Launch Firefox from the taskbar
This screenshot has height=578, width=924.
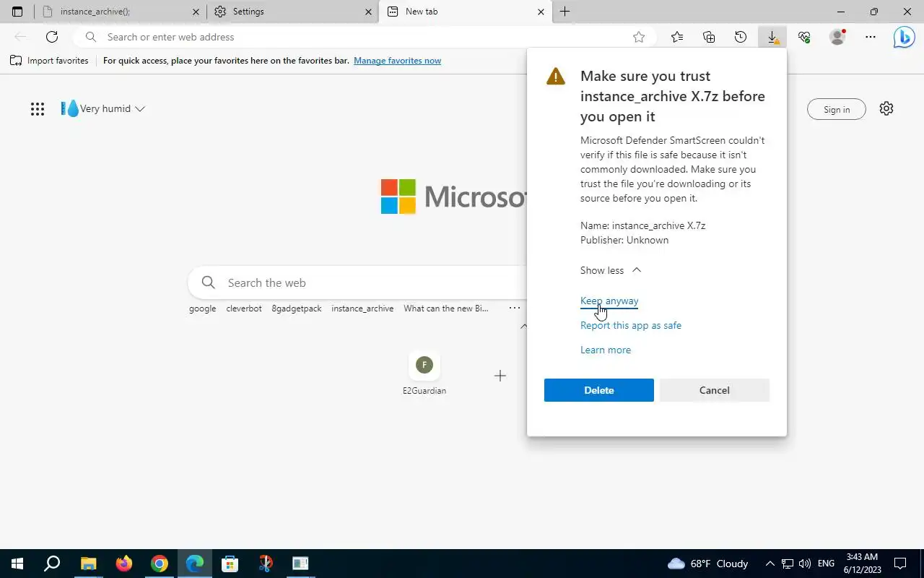coord(124,564)
